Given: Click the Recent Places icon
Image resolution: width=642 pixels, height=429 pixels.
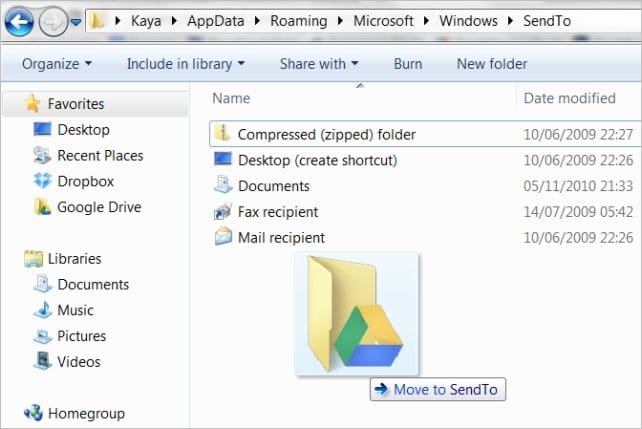Looking at the screenshot, I should [42, 155].
